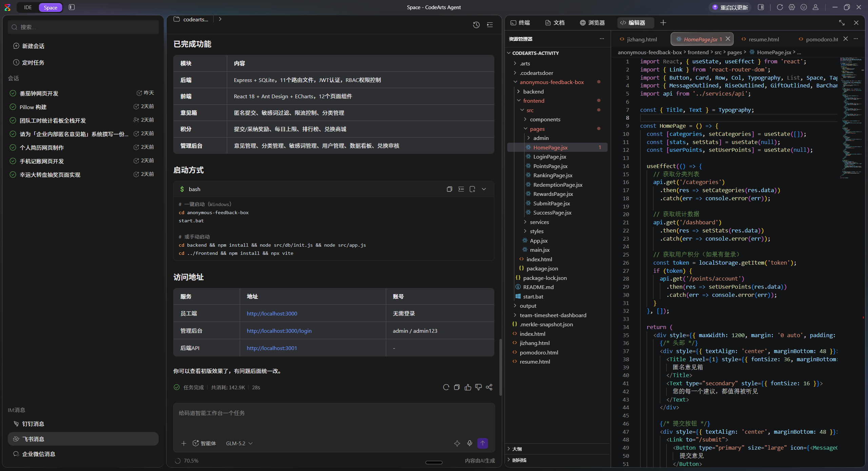Click the refresh icon in title bar

(780, 7)
